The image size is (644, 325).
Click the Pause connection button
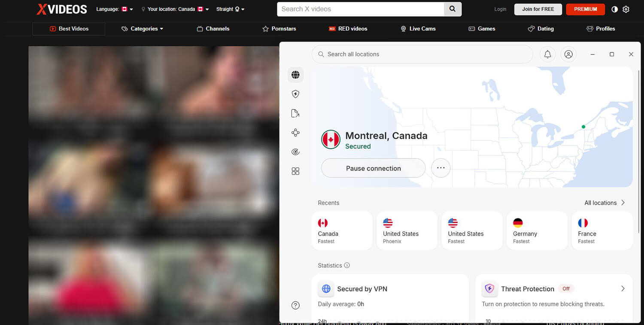[373, 168]
